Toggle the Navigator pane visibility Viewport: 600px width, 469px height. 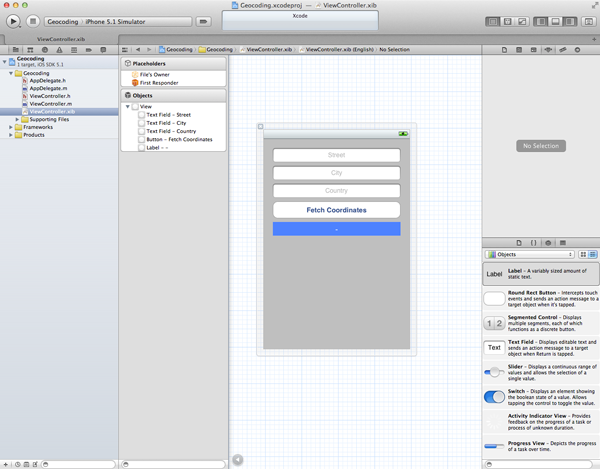[541, 22]
